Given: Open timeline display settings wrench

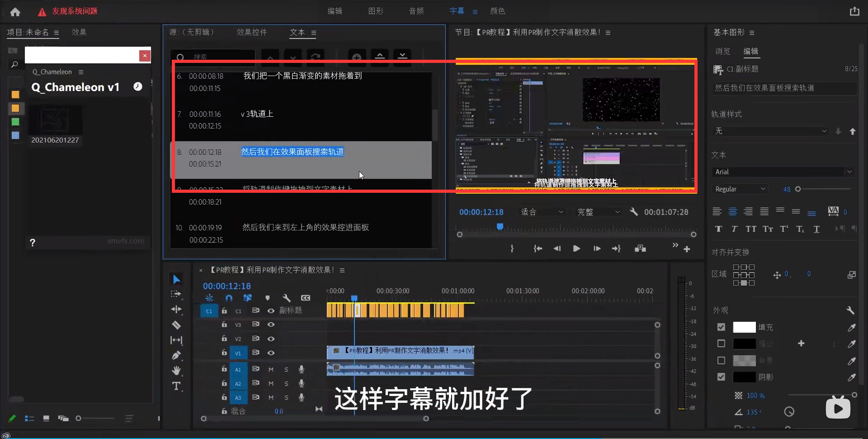Looking at the screenshot, I should (286, 298).
